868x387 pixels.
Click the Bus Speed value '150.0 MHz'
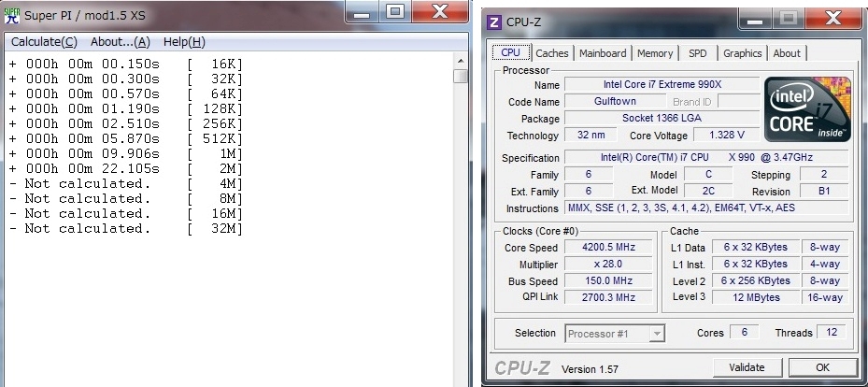pos(608,280)
